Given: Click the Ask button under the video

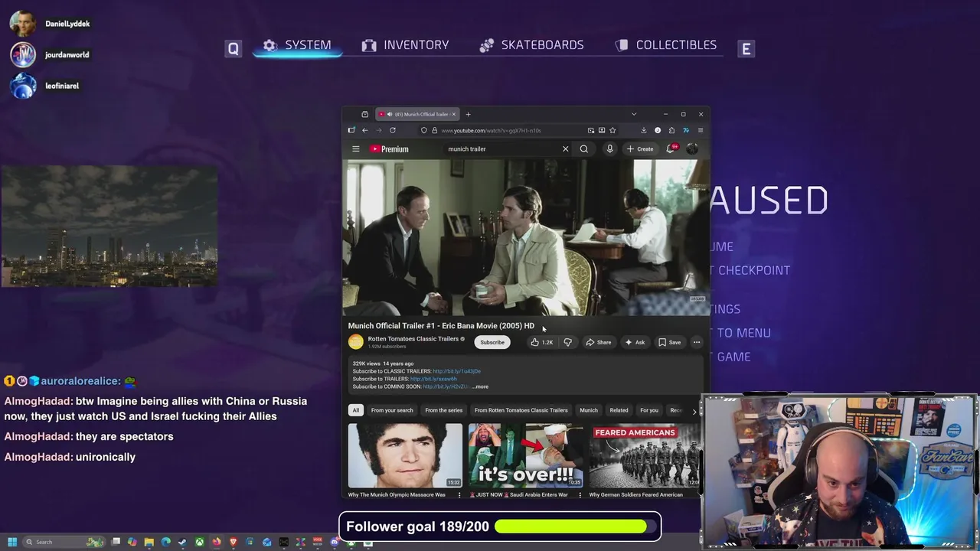Looking at the screenshot, I should click(635, 342).
